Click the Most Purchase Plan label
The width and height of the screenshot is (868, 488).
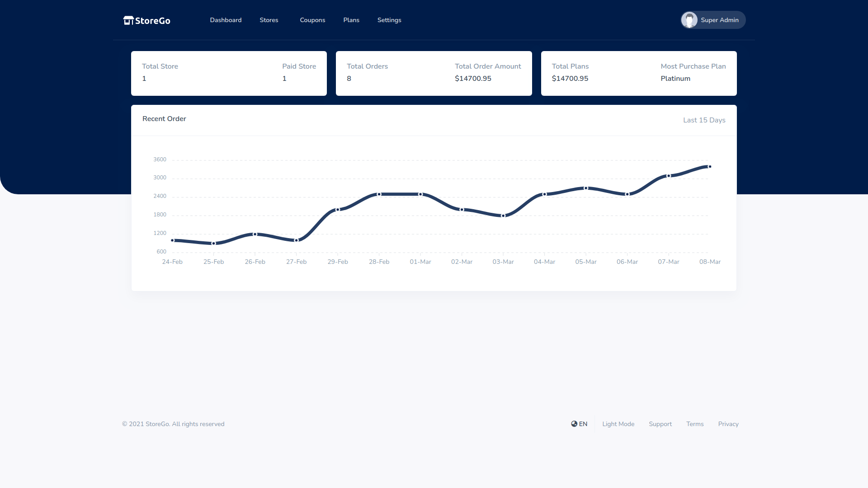pyautogui.click(x=693, y=66)
